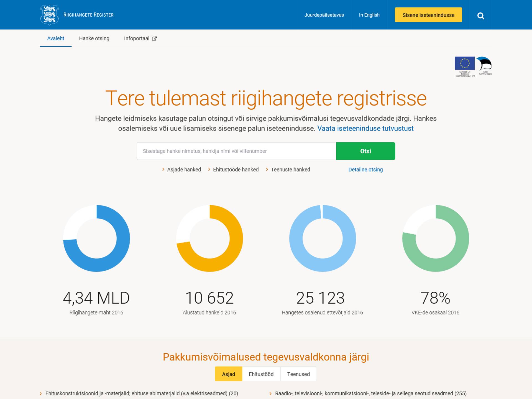Screen dimensions: 532x399
Task: Open Teenuste hanked chevron link
Action: pos(290,170)
